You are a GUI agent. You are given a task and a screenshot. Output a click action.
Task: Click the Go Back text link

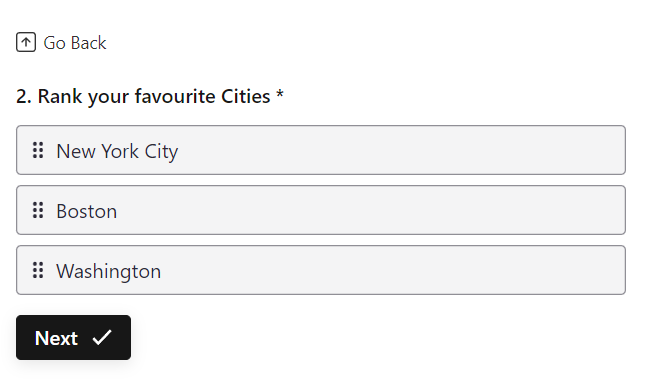coord(75,43)
